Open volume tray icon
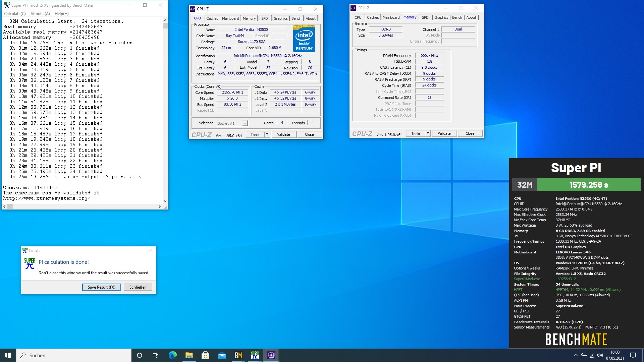The width and height of the screenshot is (644, 362). 600,355
